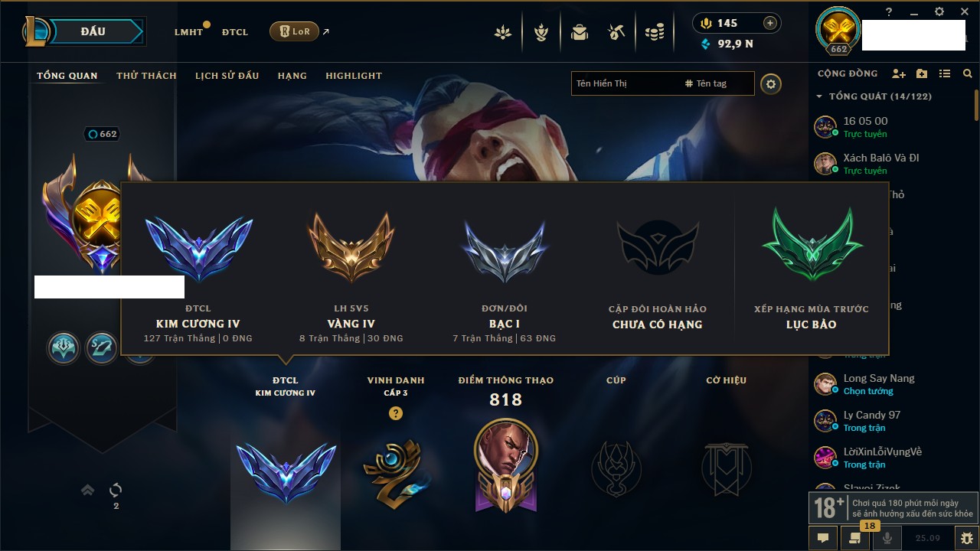Open the bug report icon
The image size is (980, 551).
coord(967,538)
